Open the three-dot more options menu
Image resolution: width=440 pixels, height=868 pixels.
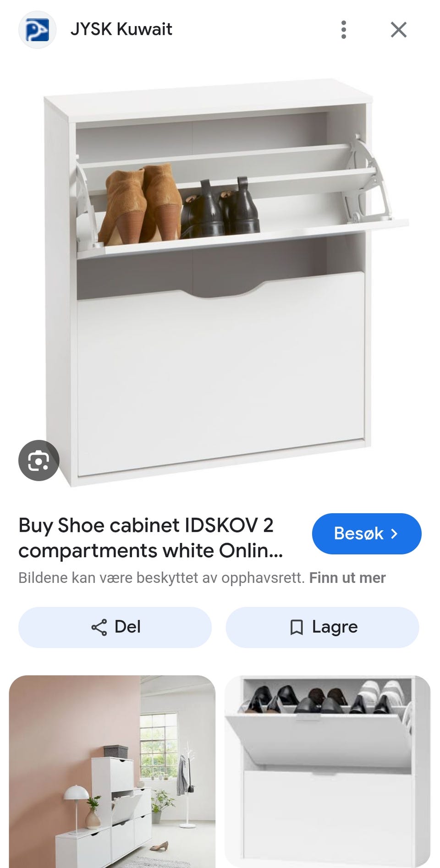(x=343, y=30)
